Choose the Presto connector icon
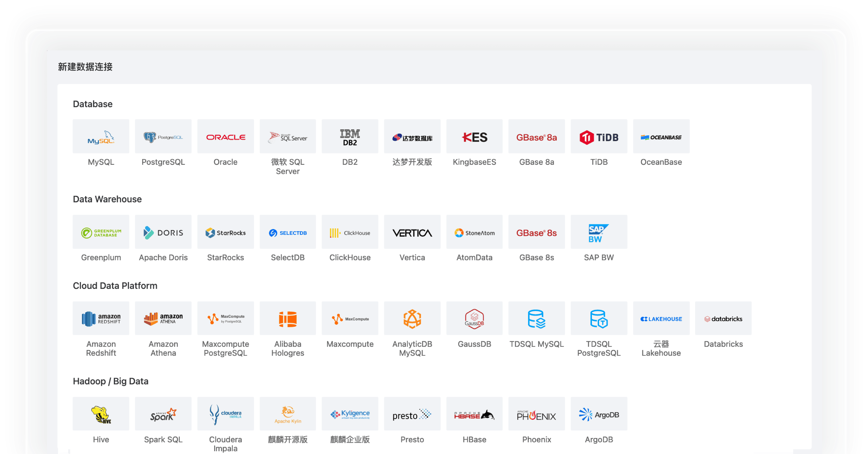This screenshot has height=454, width=868. click(x=412, y=414)
